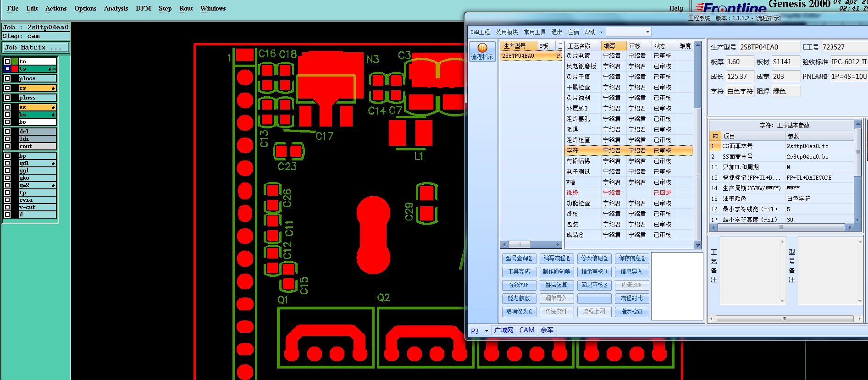
Task: Toggle display checkbox for layer plnss
Action: [7, 98]
